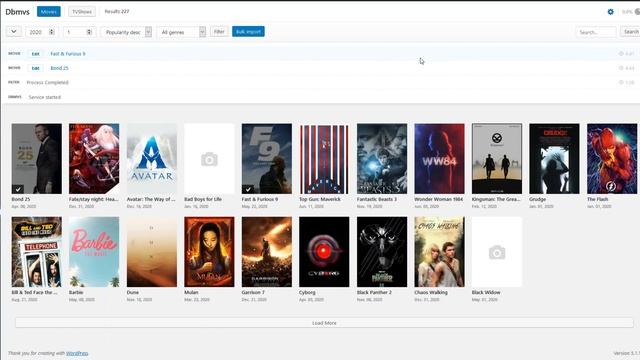
Task: Select the Barbie poster
Action: (94, 252)
